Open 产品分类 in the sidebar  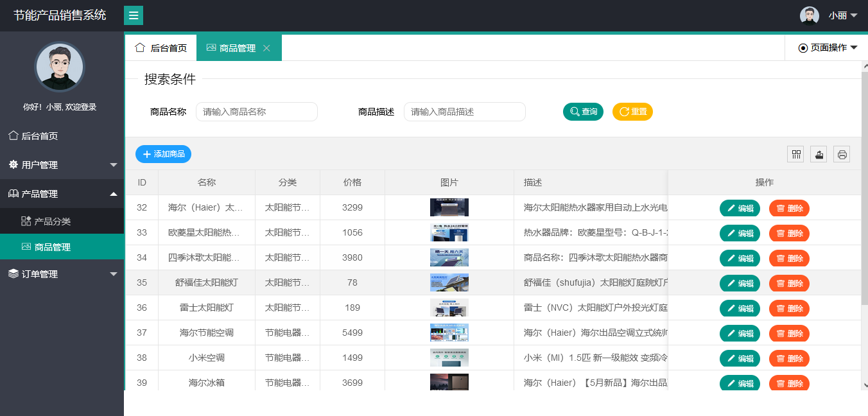click(62, 221)
